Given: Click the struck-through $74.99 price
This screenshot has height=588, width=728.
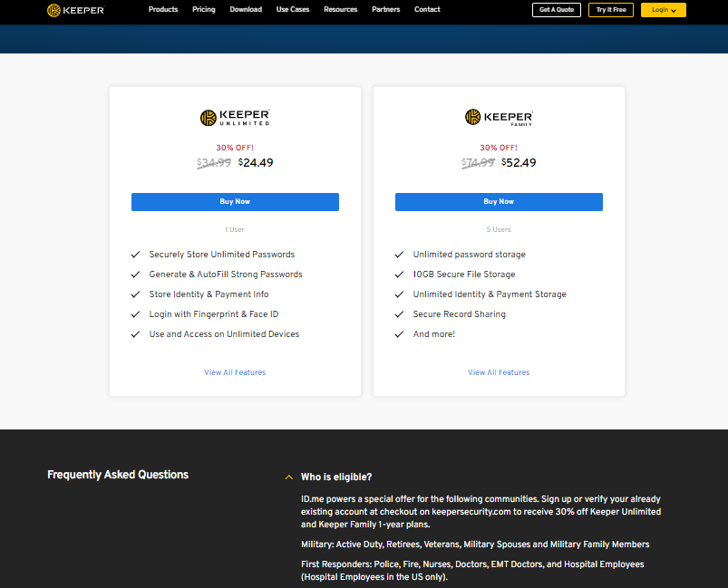Looking at the screenshot, I should [x=478, y=162].
